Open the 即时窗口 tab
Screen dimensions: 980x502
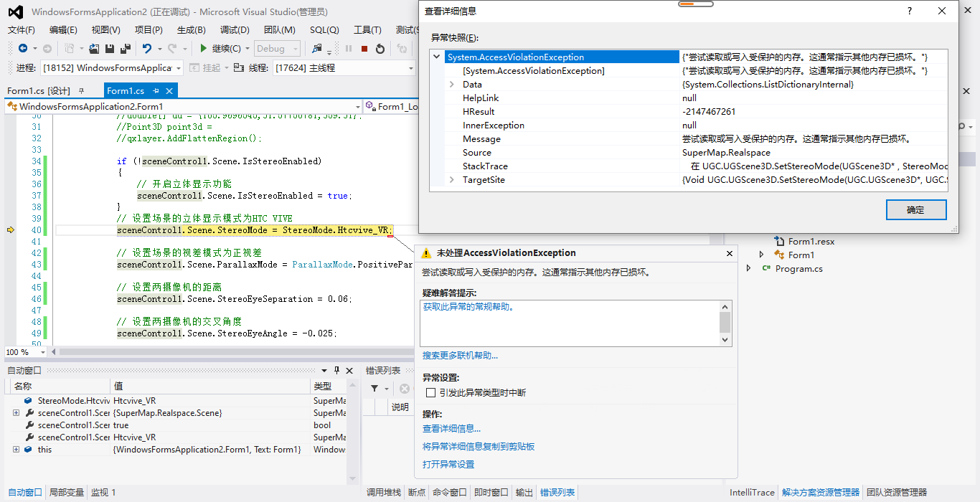coord(491,493)
